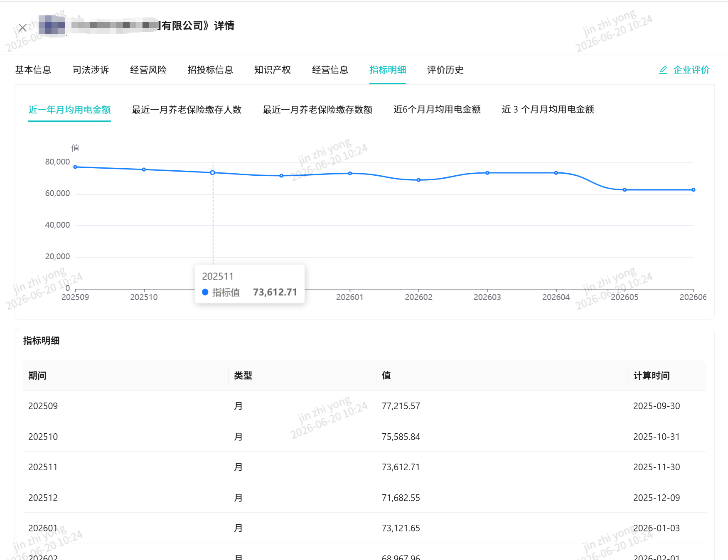Screen dimensions: 728x560
Task: Select period cell 202510 in table
Action: coord(43,437)
